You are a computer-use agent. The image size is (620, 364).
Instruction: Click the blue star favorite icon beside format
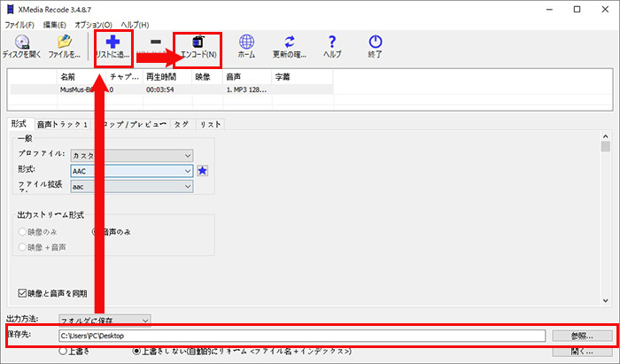click(x=202, y=170)
